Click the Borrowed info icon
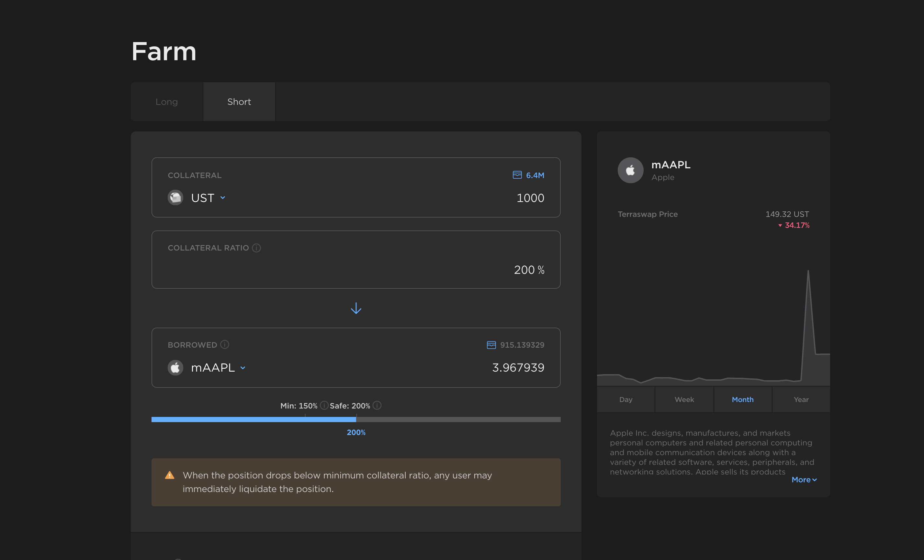The height and width of the screenshot is (560, 924). pos(225,344)
